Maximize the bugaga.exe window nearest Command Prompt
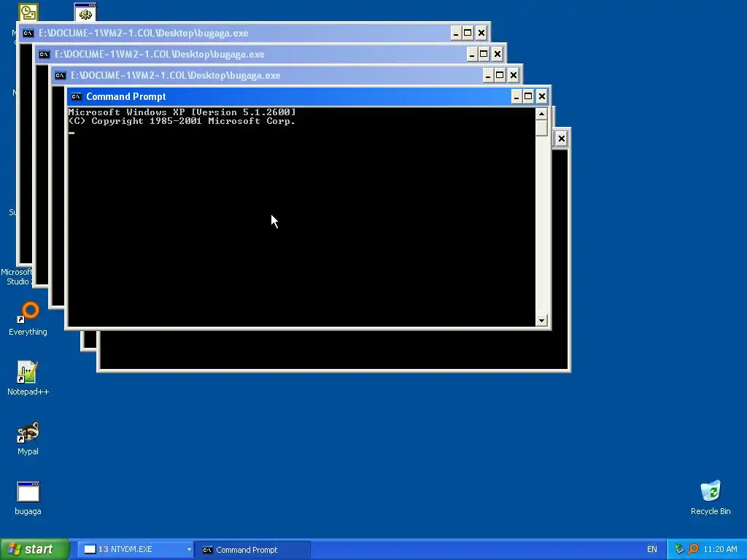The image size is (747, 560). tap(500, 75)
